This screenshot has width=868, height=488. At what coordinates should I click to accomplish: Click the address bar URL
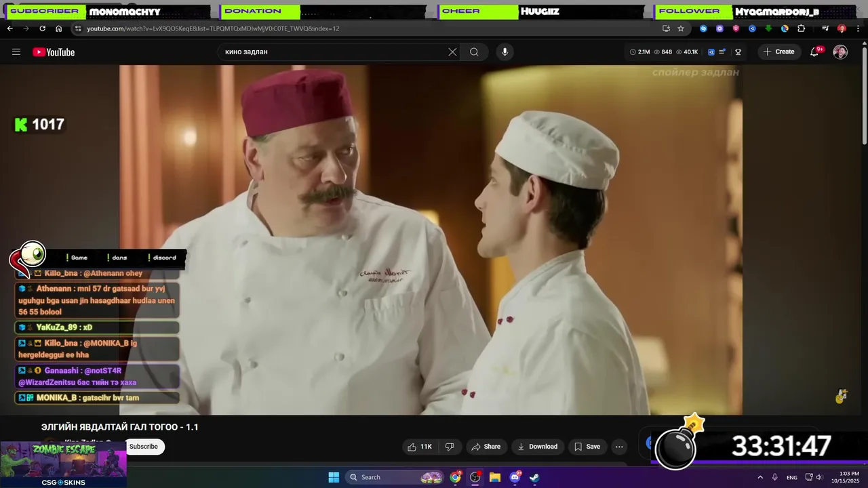click(213, 28)
